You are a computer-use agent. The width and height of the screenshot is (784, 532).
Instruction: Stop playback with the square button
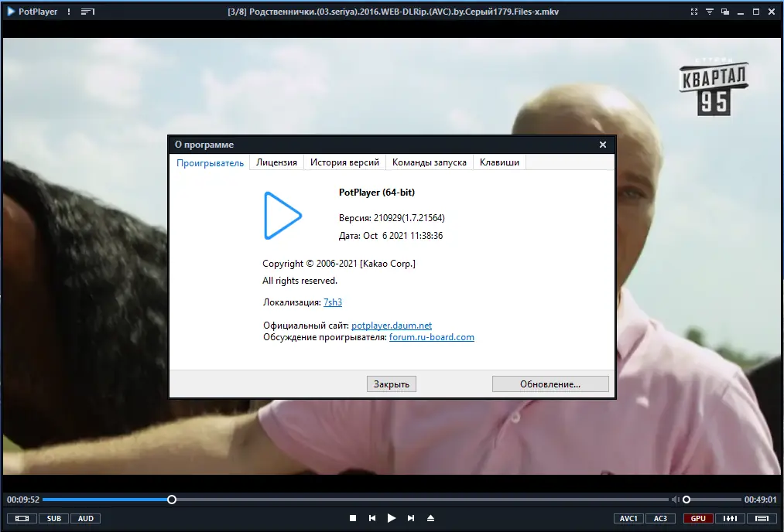click(353, 519)
